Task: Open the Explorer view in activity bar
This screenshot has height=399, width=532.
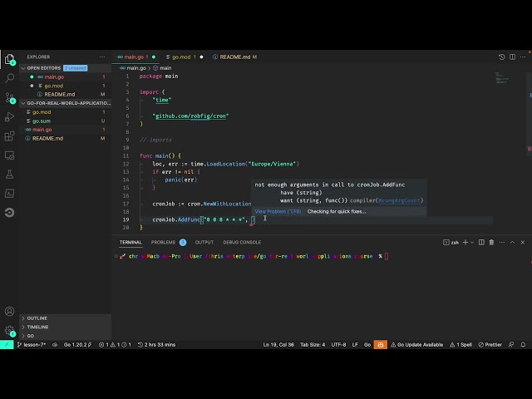Action: (9, 59)
